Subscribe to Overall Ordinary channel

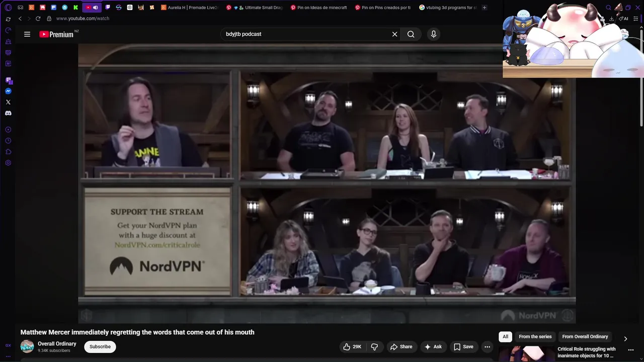pyautogui.click(x=100, y=346)
